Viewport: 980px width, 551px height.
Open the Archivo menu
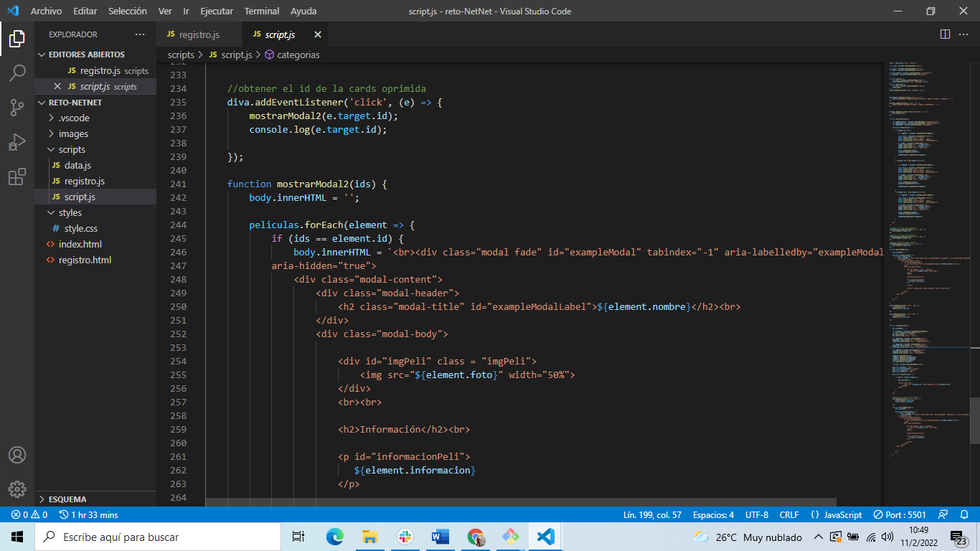tap(46, 11)
